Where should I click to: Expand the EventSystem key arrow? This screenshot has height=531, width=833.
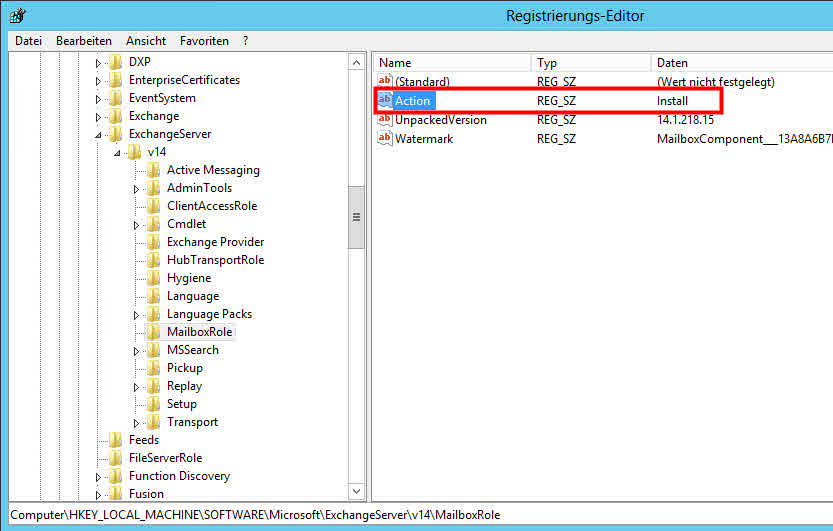98,99
